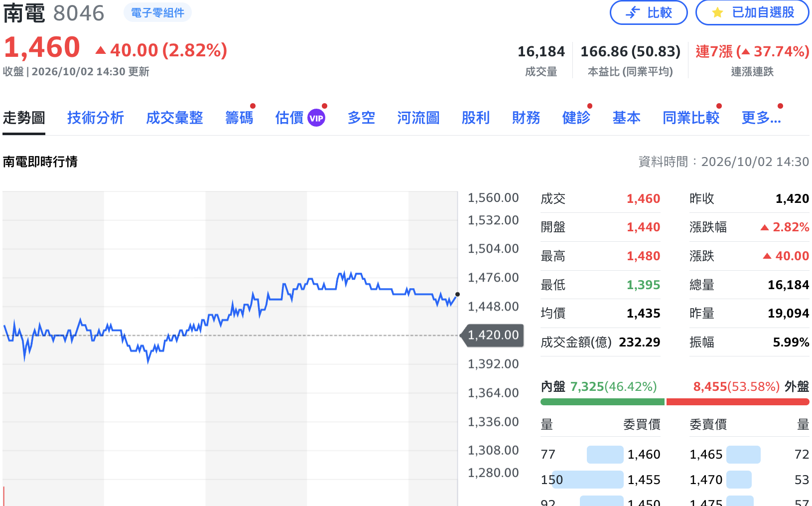Click the 本益比 166.86 (50.83) value

[630, 51]
